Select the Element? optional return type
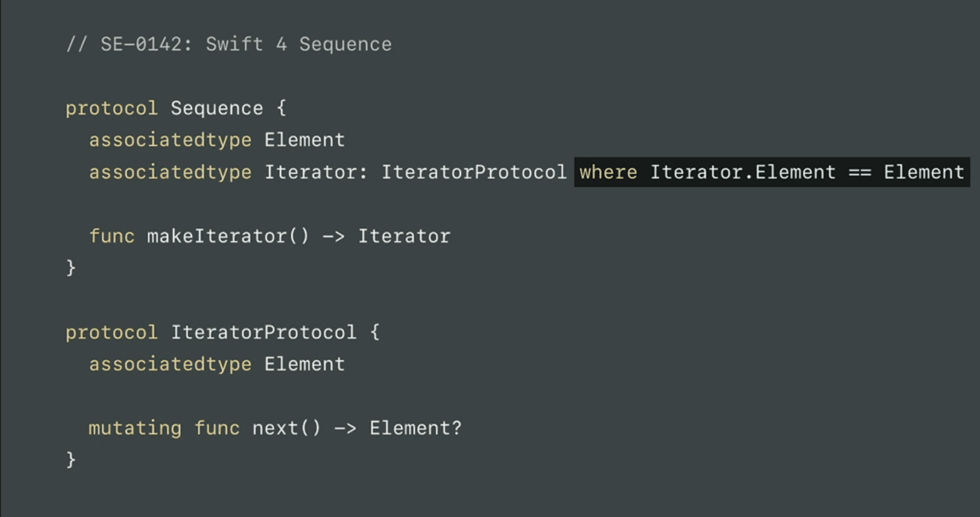980x517 pixels. click(x=416, y=428)
